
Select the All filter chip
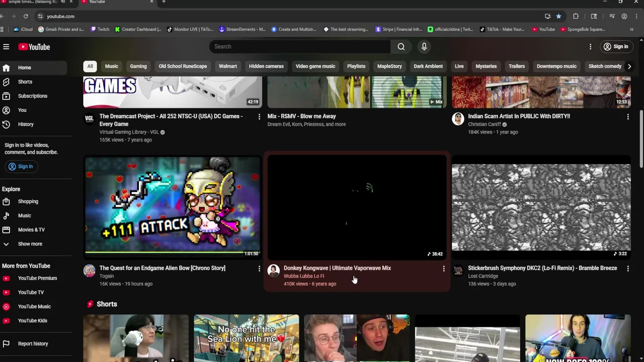(x=90, y=66)
